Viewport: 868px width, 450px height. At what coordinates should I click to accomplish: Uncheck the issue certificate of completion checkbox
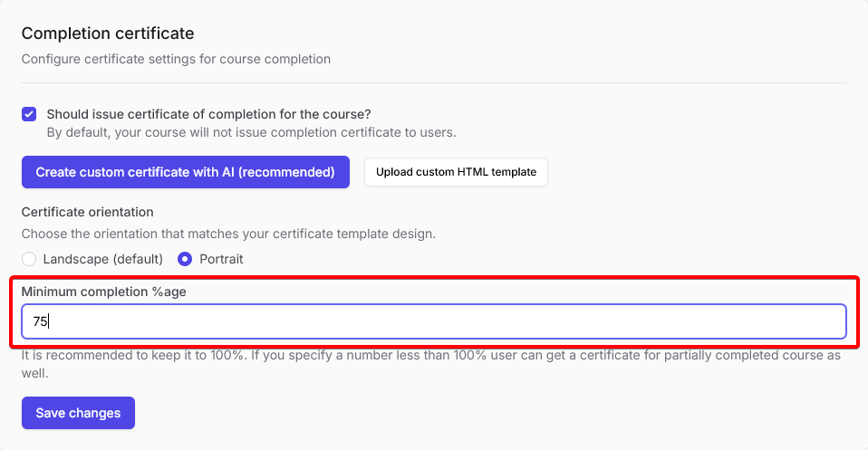pyautogui.click(x=29, y=114)
